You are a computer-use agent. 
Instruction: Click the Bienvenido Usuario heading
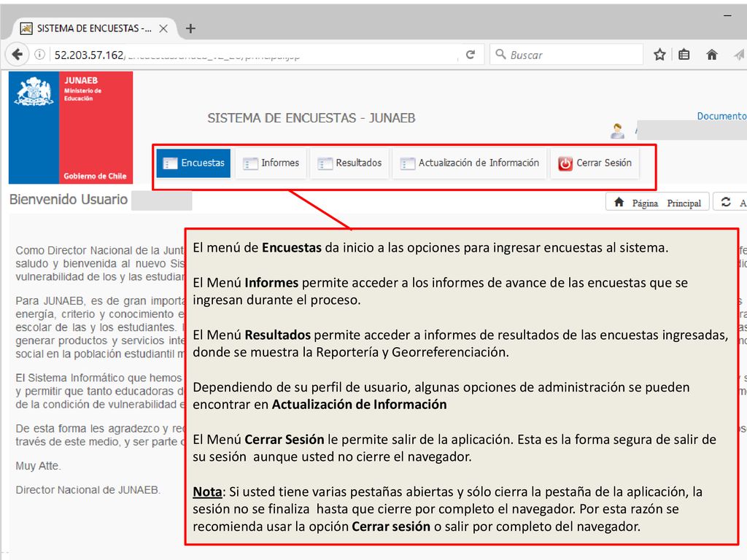tap(69, 200)
